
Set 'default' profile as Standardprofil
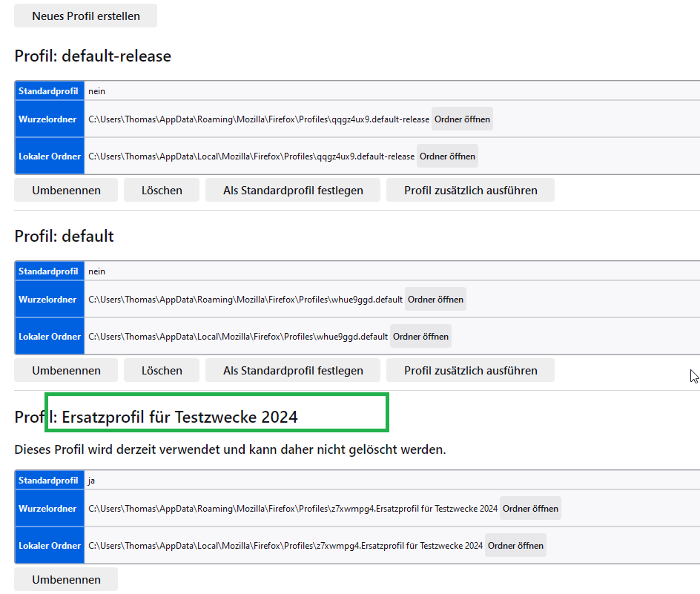click(x=293, y=370)
